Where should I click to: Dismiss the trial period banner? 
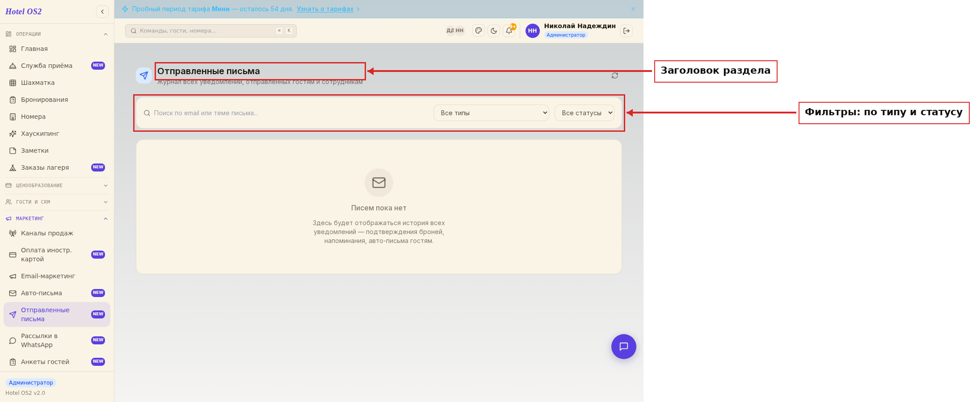tap(633, 9)
